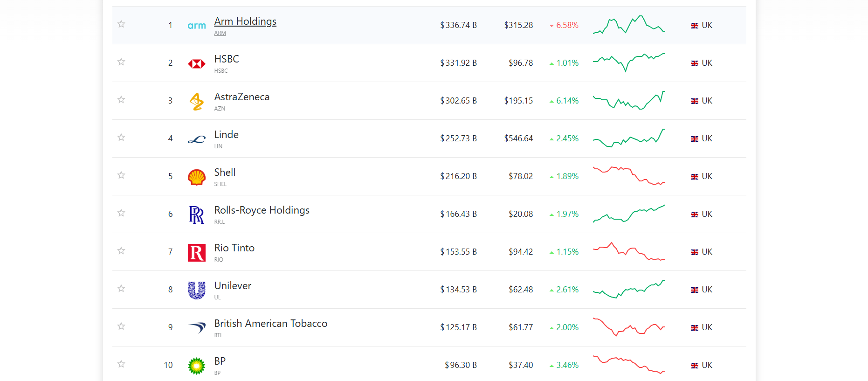Toggle favorite star for BP
The image size is (868, 381).
121,364
